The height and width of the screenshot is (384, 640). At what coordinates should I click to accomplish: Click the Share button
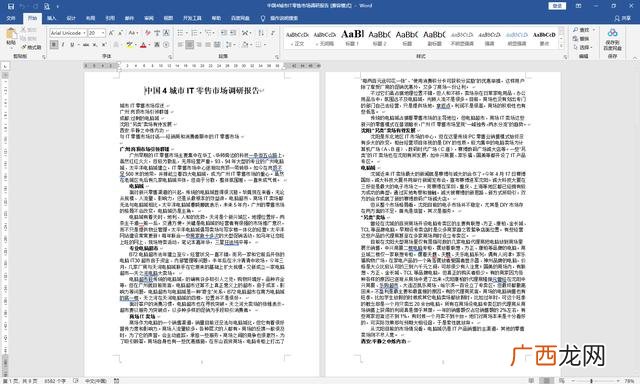click(x=623, y=18)
